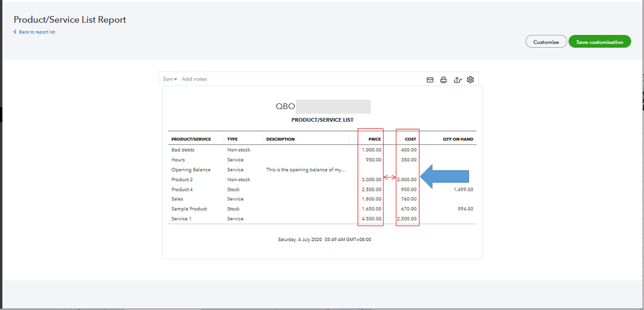Click price 950.00 for Hours

click(373, 160)
